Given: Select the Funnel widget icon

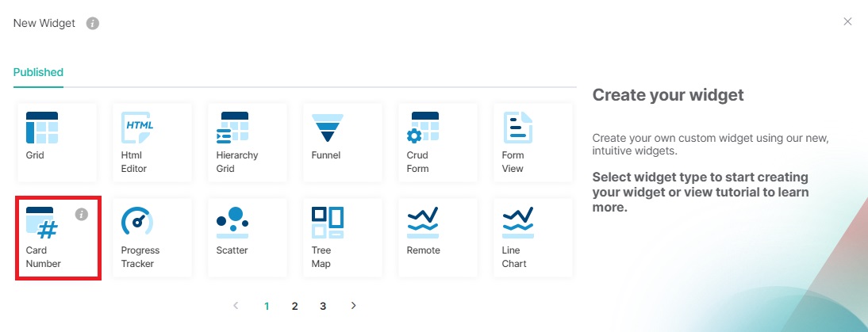Looking at the screenshot, I should pos(327,128).
